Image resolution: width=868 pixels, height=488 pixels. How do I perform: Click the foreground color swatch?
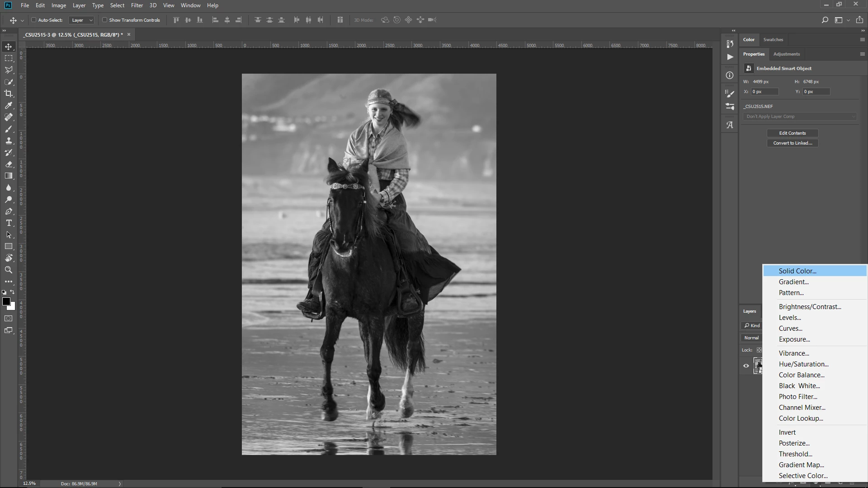click(x=6, y=301)
